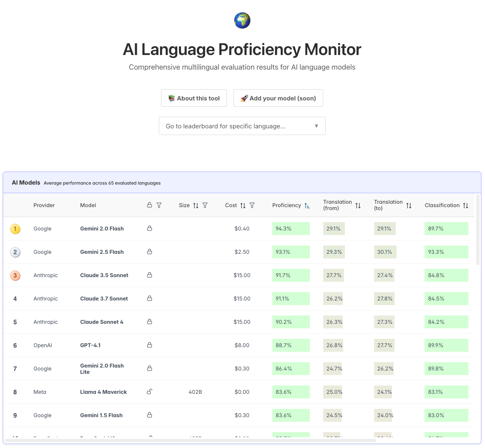
Task: Open the Cost column filter
Action: click(252, 205)
